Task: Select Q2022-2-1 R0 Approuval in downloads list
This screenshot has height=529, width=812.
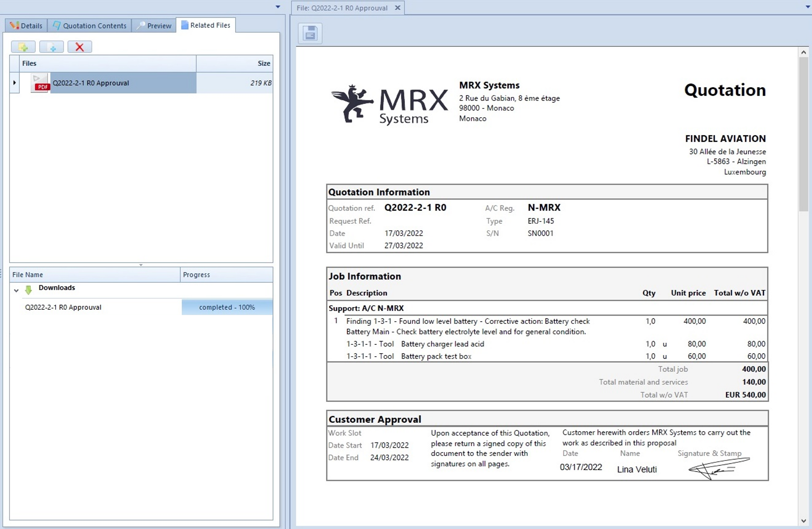Action: (63, 307)
